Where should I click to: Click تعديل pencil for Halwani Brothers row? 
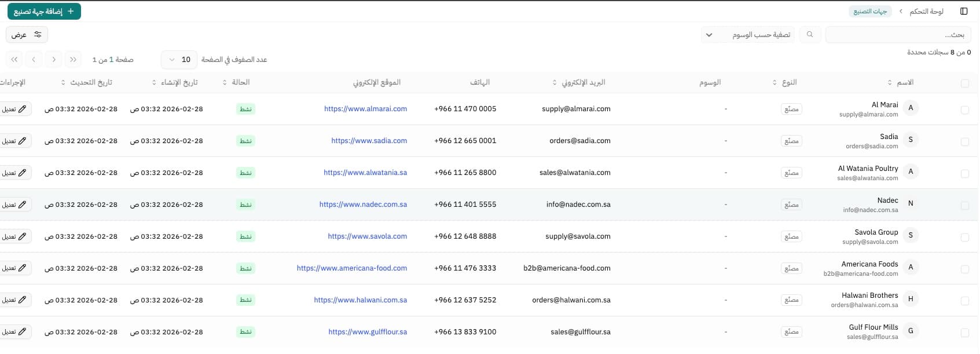pos(14,300)
